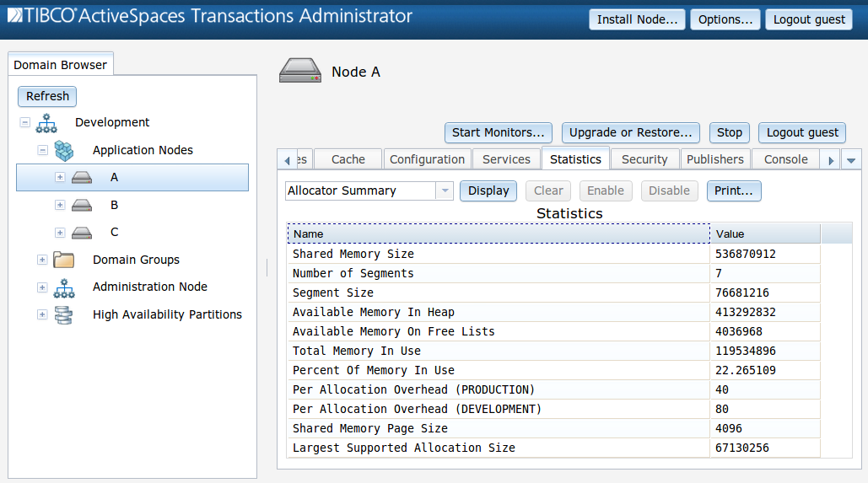Click Refresh in Domain Browser
The image size is (868, 483).
tap(47, 96)
